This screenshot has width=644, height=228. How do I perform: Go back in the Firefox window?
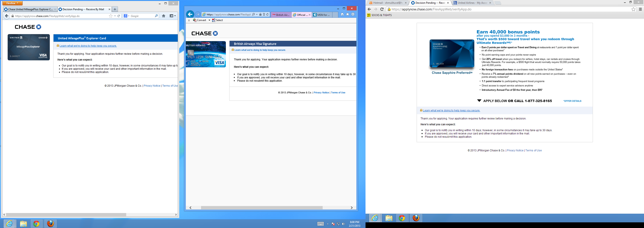[x=7, y=16]
